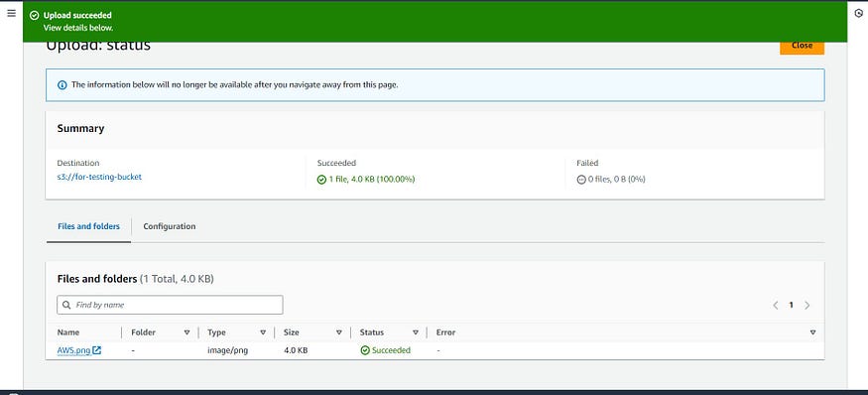Click the Succeeded check icon in Summary

click(321, 180)
